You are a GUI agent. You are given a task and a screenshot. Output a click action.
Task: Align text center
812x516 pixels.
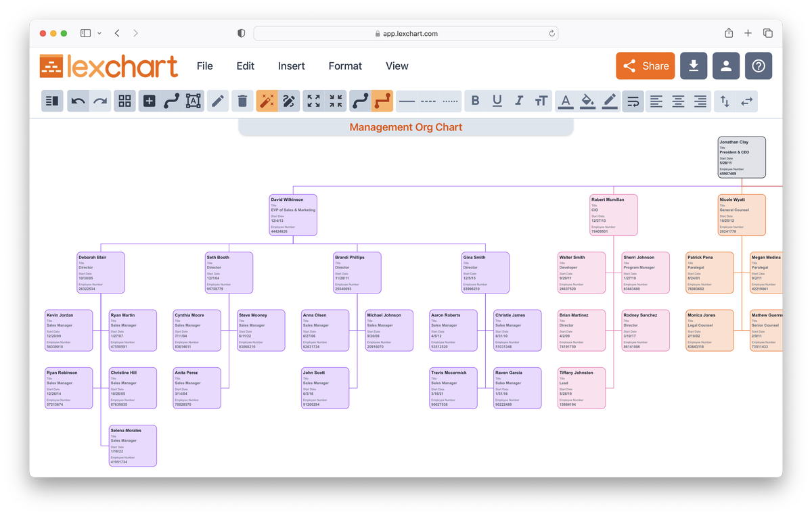click(678, 101)
